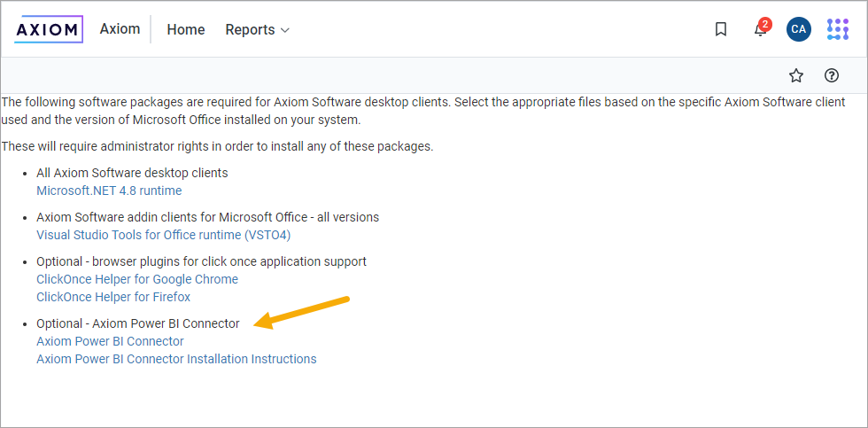Click 'All Axiom Software desktop clients' bullet text
This screenshot has width=868, height=428.
point(132,173)
